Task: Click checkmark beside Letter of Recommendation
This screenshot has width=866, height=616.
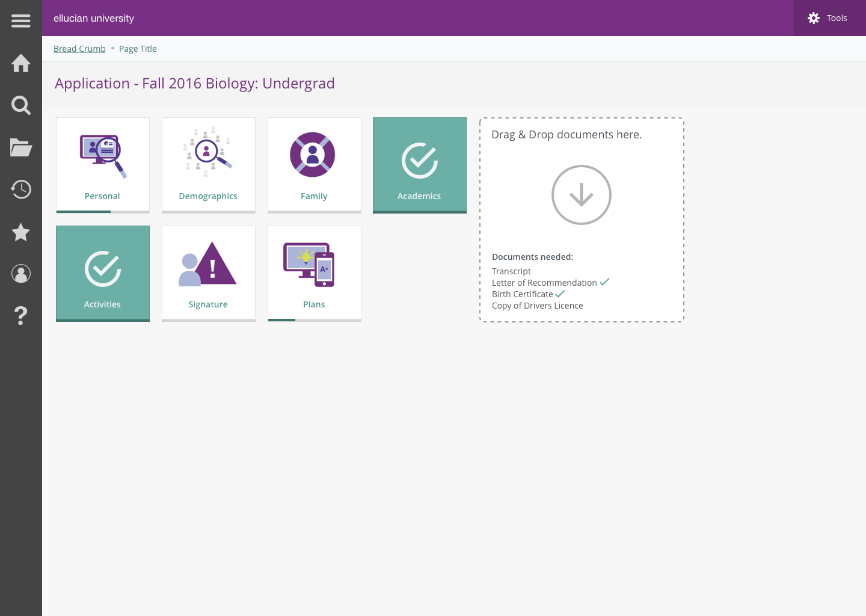Action: point(604,282)
